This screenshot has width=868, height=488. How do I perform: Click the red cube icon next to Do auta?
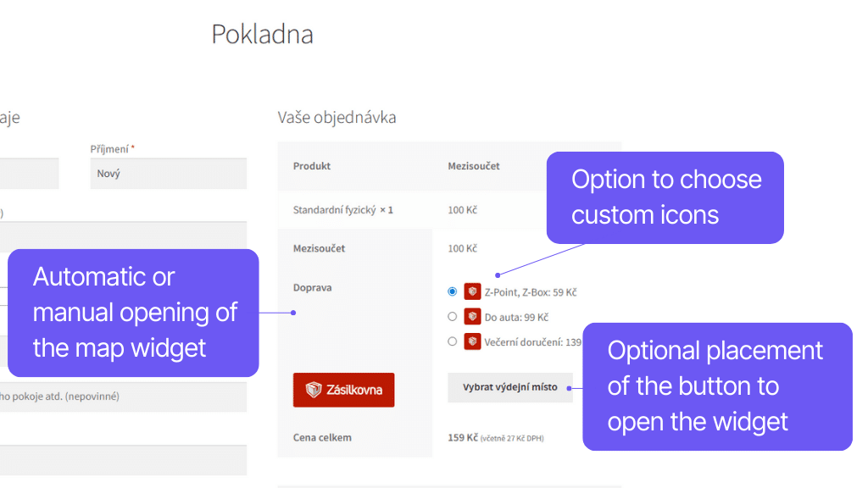472,316
